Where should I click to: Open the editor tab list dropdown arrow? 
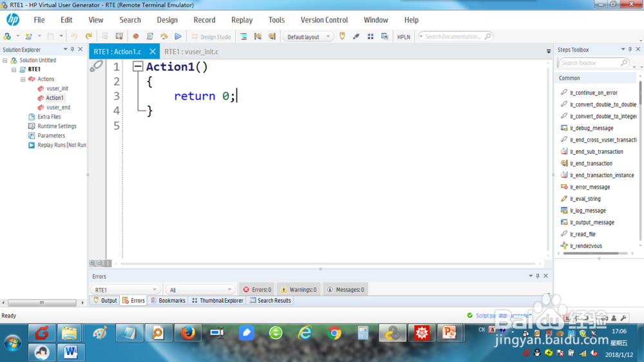[x=549, y=52]
